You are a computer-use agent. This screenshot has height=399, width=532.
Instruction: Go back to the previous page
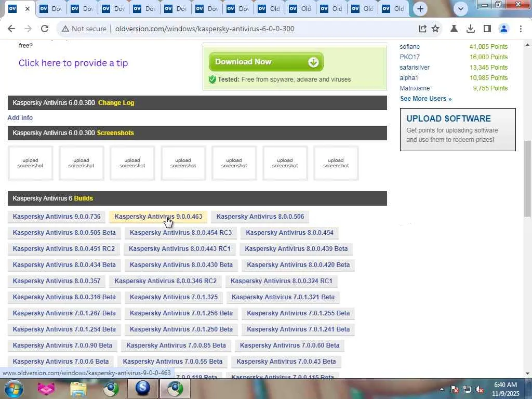click(11, 29)
